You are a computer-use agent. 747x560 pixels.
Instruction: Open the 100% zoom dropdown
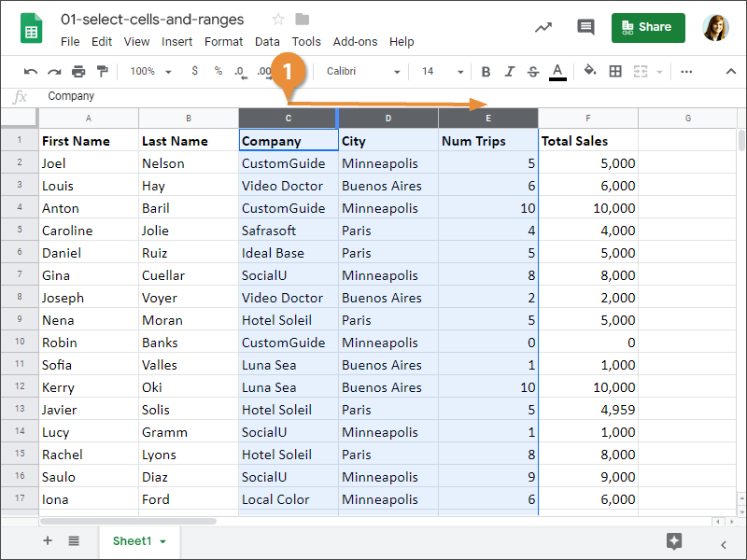click(150, 72)
